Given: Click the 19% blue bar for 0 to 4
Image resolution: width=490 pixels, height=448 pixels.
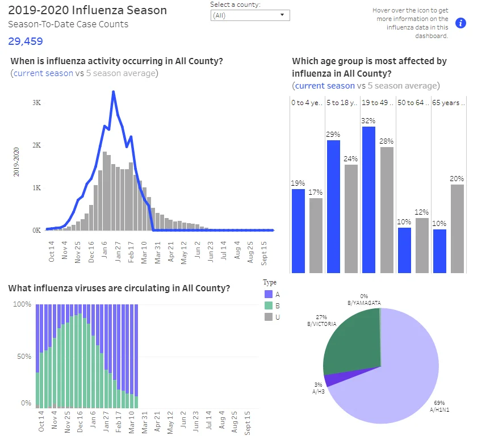Looking at the screenshot, I should [x=298, y=231].
